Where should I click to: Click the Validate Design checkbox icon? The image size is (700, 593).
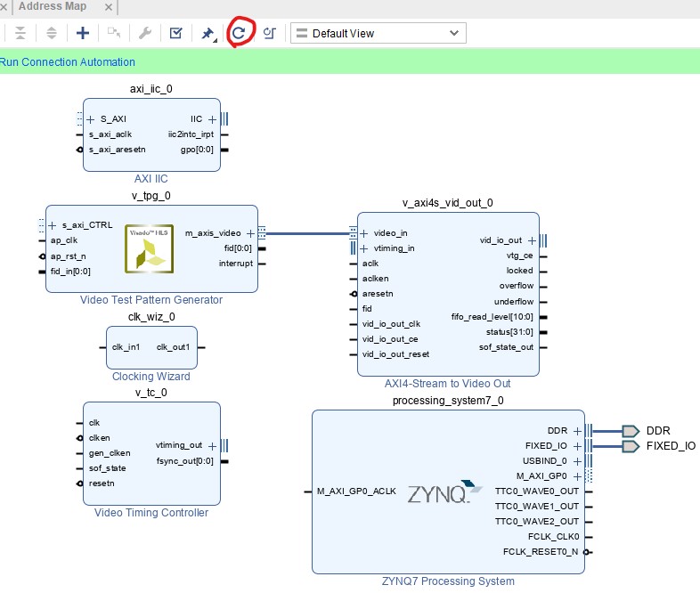tap(175, 33)
